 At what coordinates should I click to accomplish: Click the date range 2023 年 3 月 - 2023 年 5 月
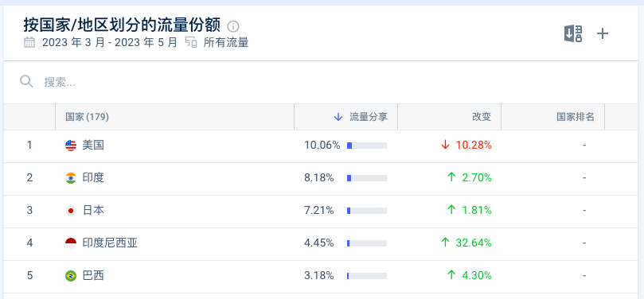[x=109, y=42]
